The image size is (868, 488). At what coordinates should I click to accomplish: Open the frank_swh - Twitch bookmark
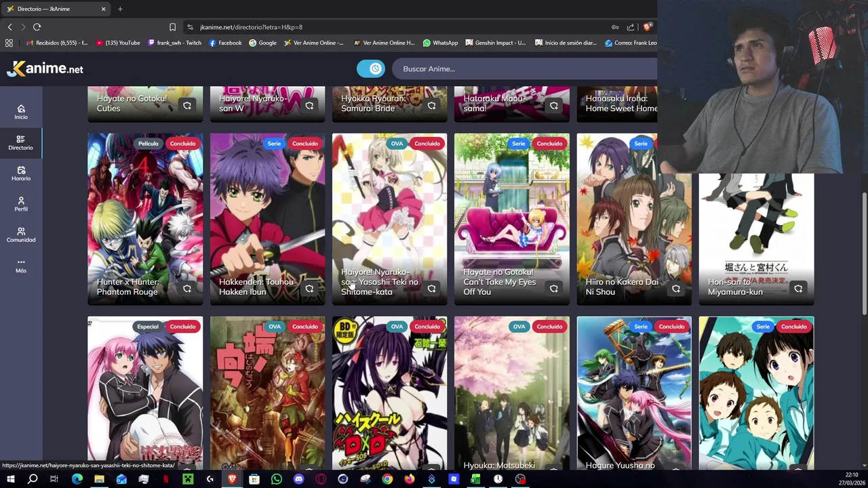pyautogui.click(x=174, y=43)
